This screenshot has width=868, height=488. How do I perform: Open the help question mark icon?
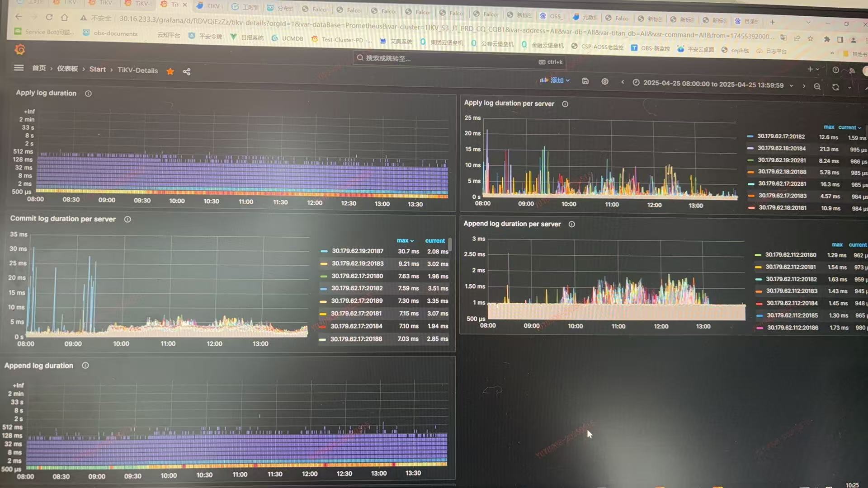835,70
